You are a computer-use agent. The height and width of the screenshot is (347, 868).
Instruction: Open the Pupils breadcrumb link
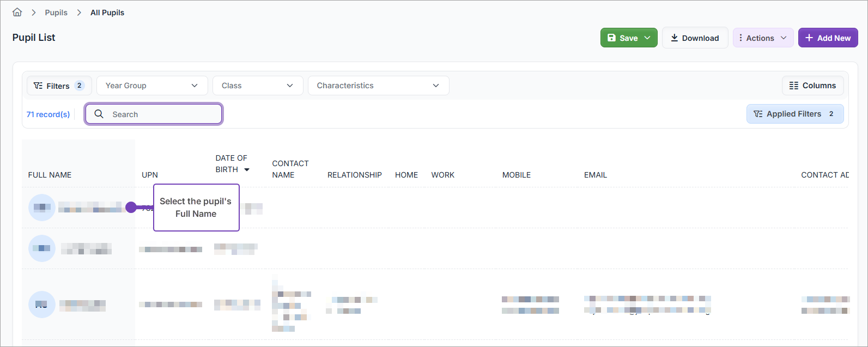point(56,13)
